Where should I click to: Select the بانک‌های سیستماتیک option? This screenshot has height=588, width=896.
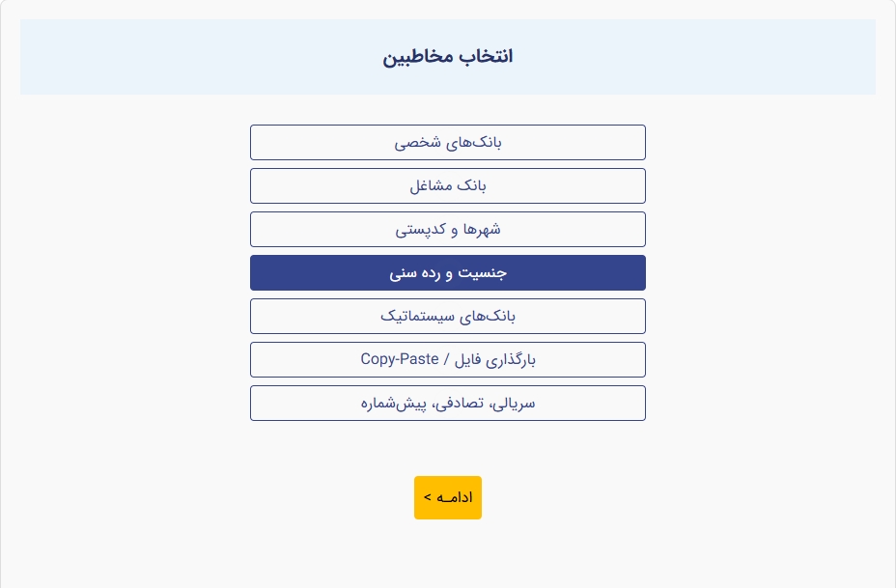click(447, 316)
